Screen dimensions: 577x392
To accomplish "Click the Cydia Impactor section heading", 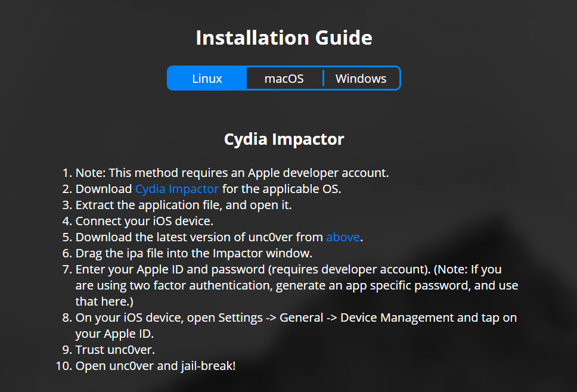I will point(284,139).
